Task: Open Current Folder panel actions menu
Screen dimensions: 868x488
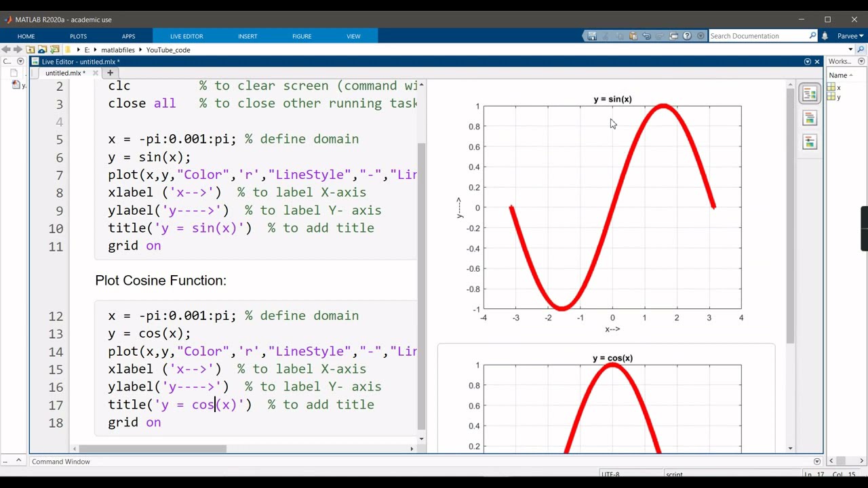Action: click(19, 62)
